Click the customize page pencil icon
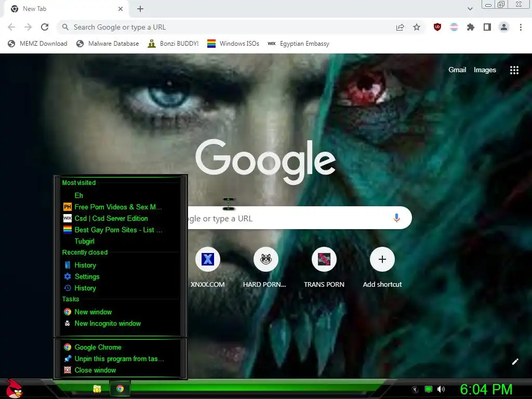The image size is (532, 399). (515, 362)
